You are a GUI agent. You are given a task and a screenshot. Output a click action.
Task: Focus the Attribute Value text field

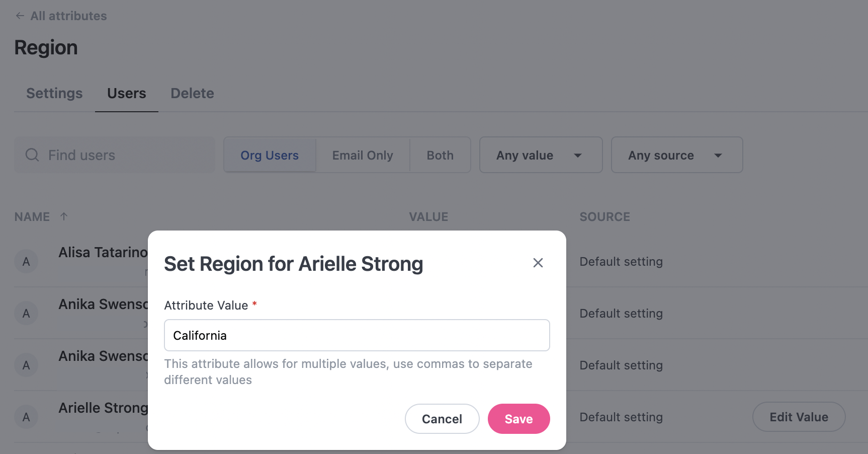point(357,335)
